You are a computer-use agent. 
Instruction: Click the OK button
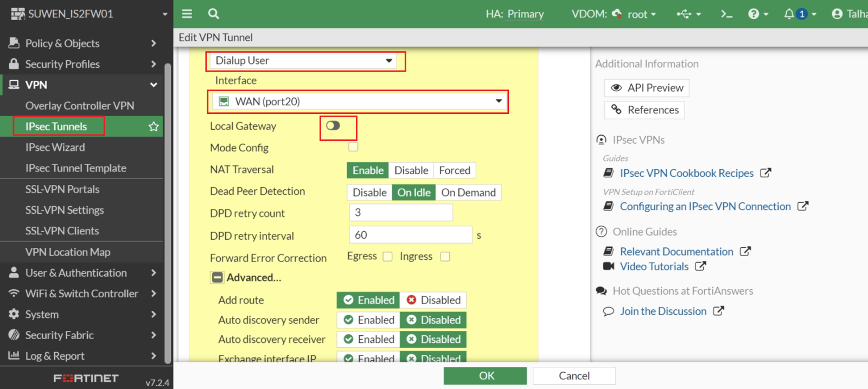click(x=485, y=375)
